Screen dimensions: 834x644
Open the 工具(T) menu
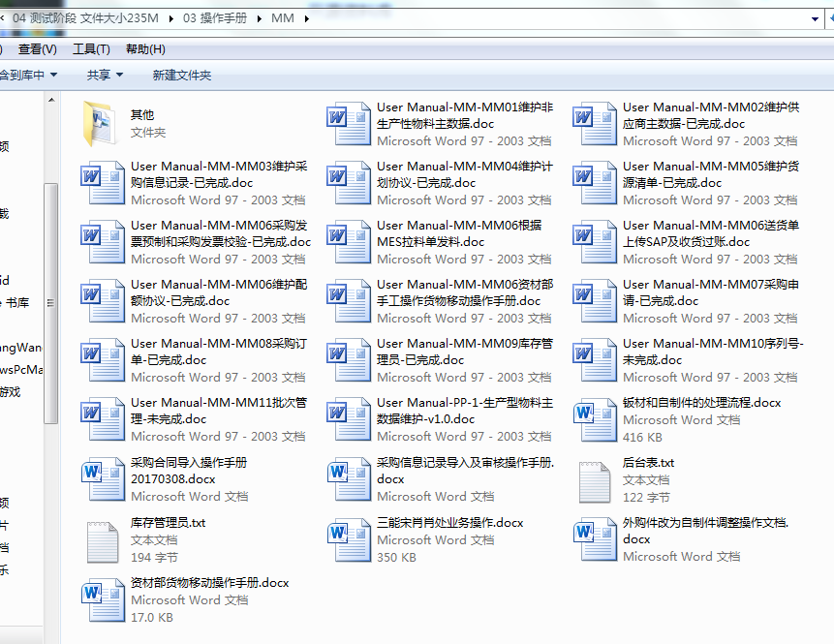click(91, 49)
